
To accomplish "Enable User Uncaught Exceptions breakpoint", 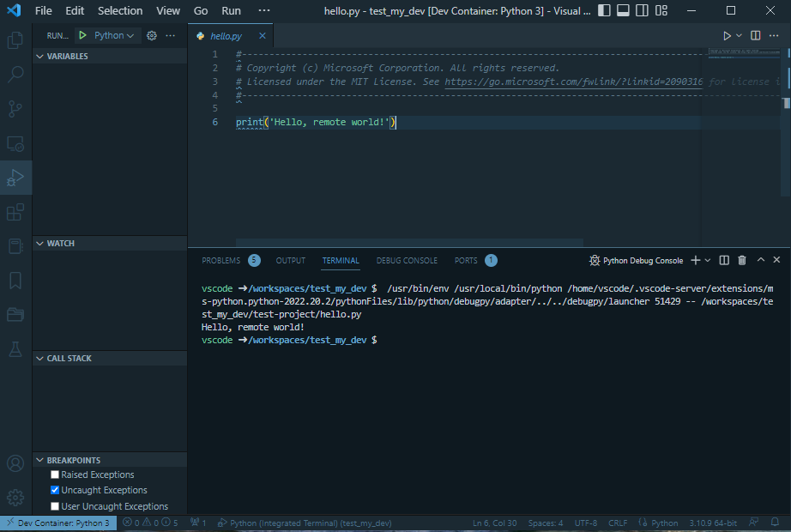I will tap(55, 506).
